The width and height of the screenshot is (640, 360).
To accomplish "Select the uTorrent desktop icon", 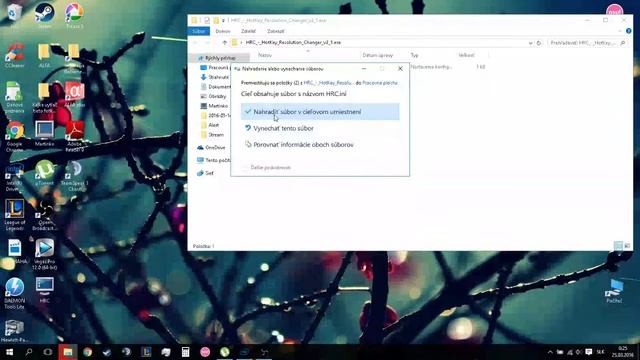I will click(x=44, y=173).
